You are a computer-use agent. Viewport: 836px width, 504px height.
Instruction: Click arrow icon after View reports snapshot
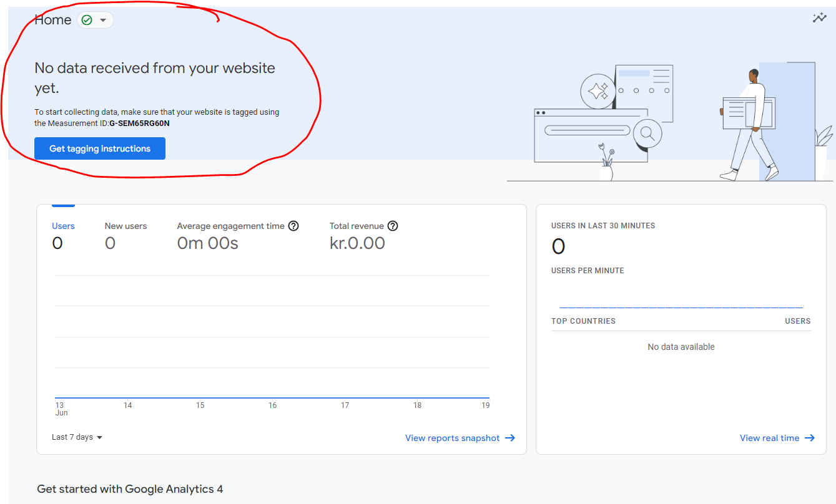coord(510,438)
